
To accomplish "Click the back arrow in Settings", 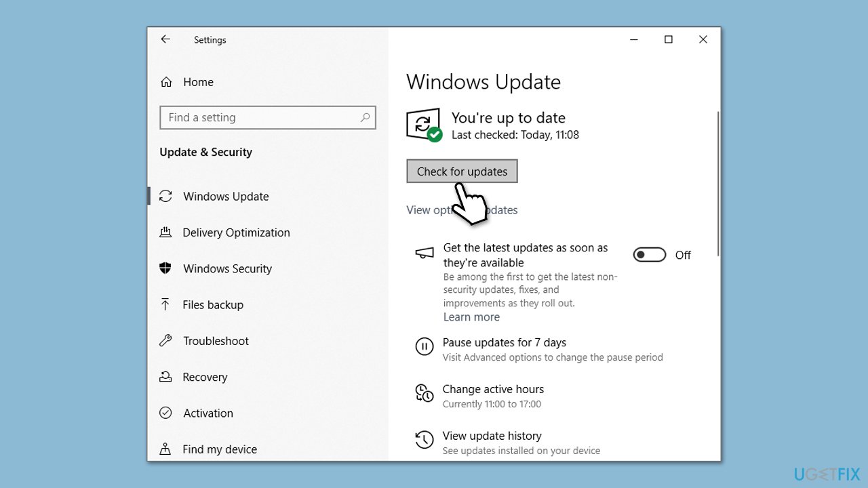I will coord(165,39).
